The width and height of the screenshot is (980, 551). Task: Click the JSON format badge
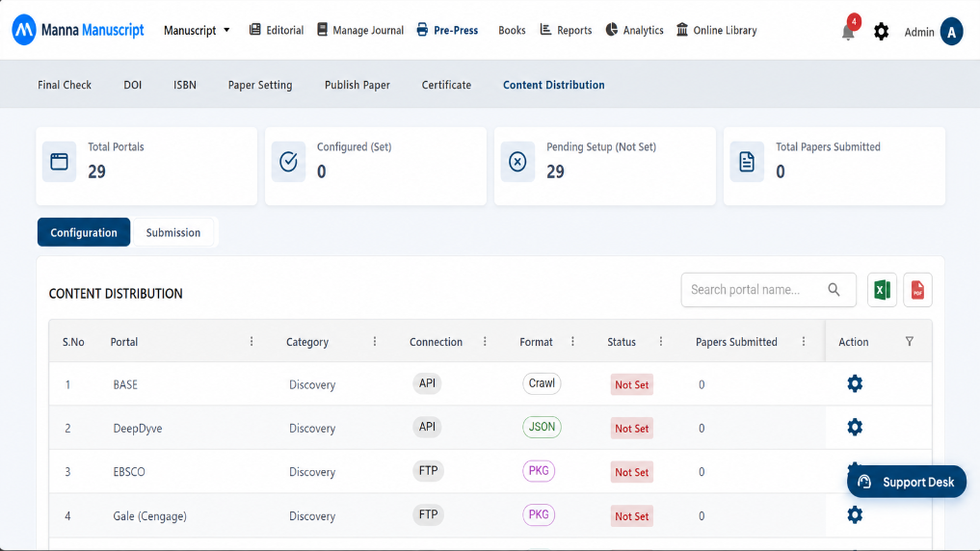pyautogui.click(x=542, y=428)
